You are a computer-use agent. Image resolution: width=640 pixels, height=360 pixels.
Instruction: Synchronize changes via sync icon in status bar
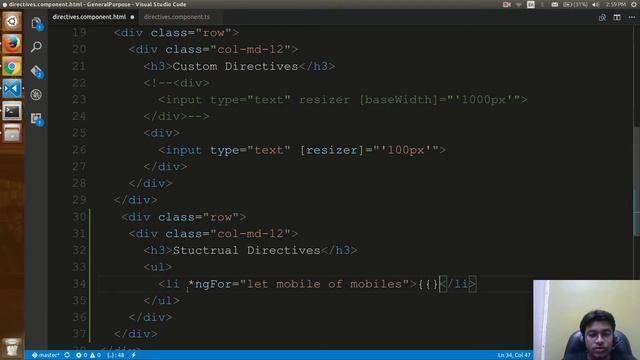[x=67, y=355]
